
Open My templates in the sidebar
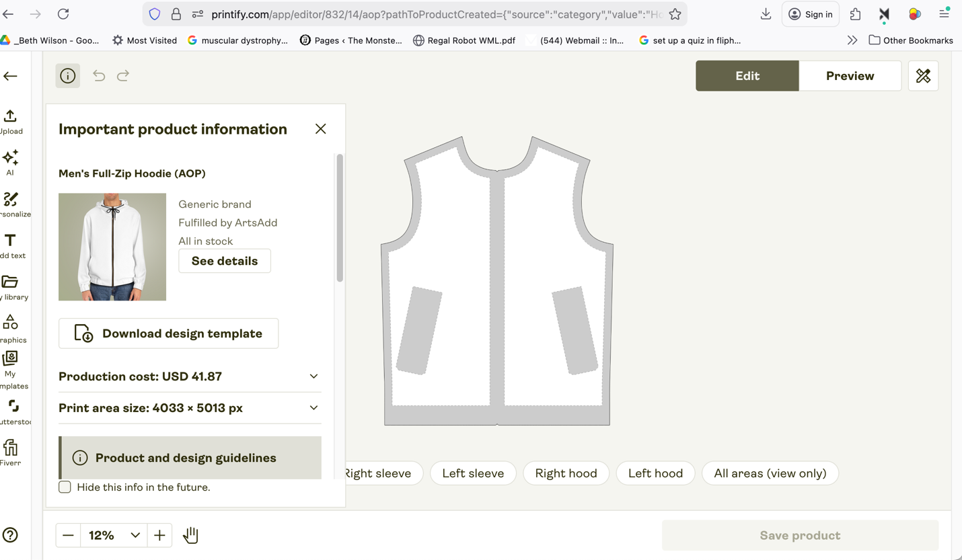click(11, 370)
